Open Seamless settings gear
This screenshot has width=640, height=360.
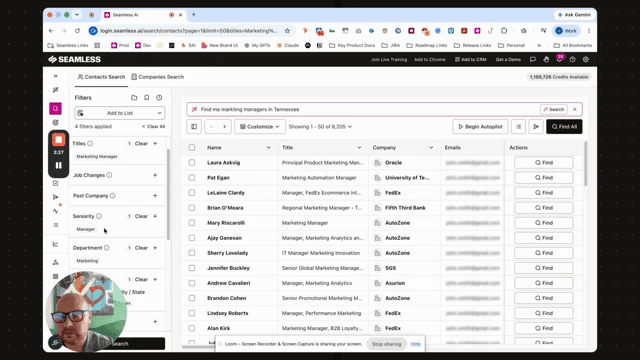[586, 59]
